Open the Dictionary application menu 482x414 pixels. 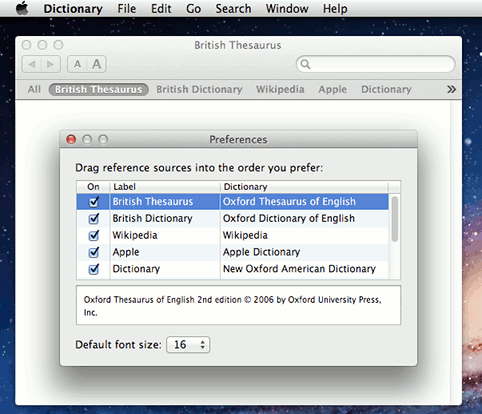73,8
